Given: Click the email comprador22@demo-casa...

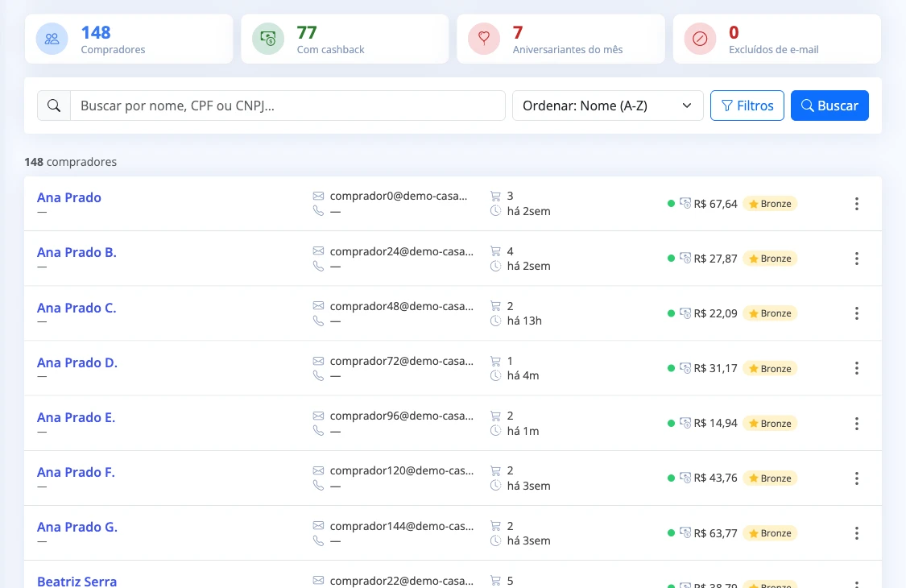Looking at the screenshot, I should click(402, 581).
